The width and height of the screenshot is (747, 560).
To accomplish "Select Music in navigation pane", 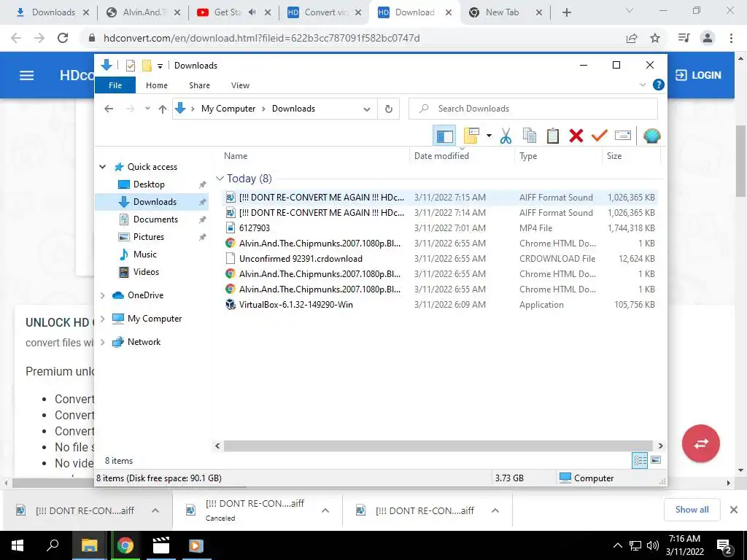I will tap(145, 254).
